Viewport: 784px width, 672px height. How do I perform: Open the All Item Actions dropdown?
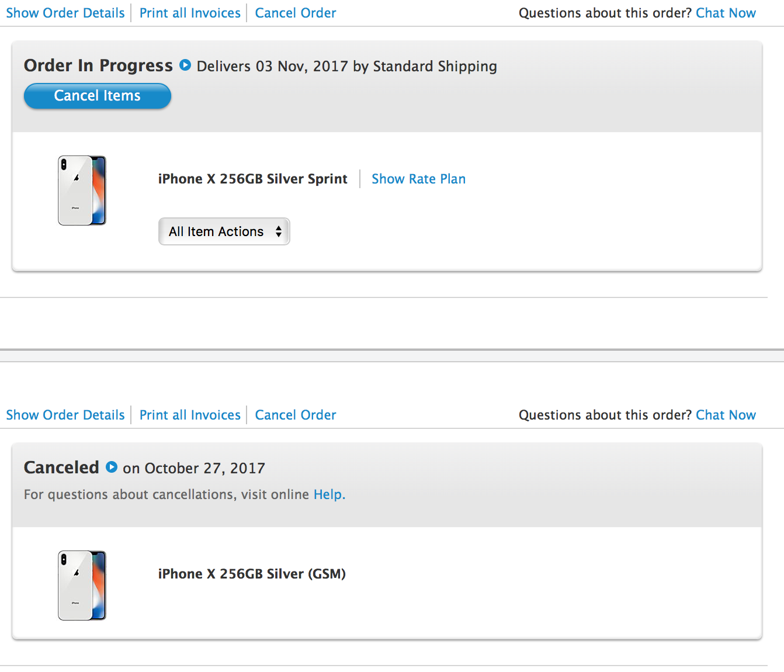coord(224,231)
